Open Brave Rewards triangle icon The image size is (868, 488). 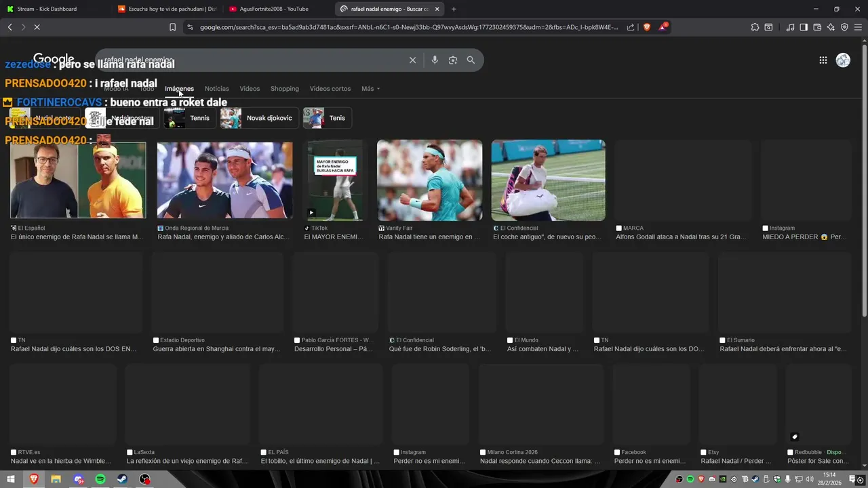[x=663, y=27]
